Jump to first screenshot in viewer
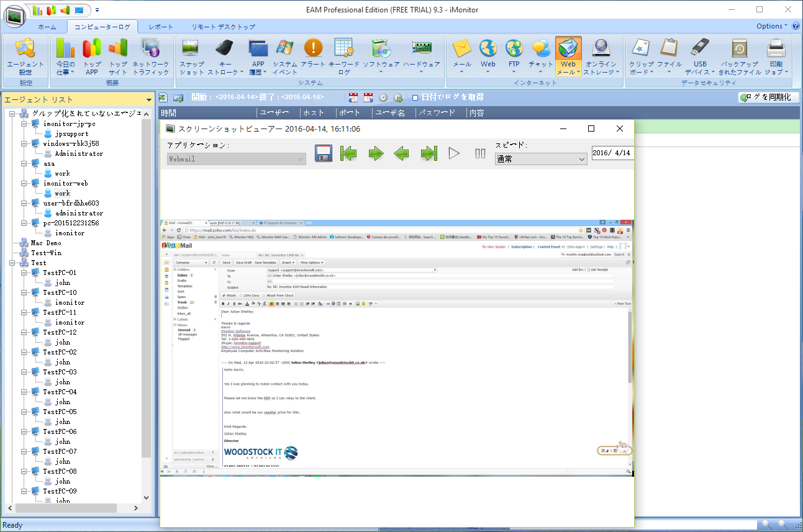Image resolution: width=803 pixels, height=532 pixels. 348,153
